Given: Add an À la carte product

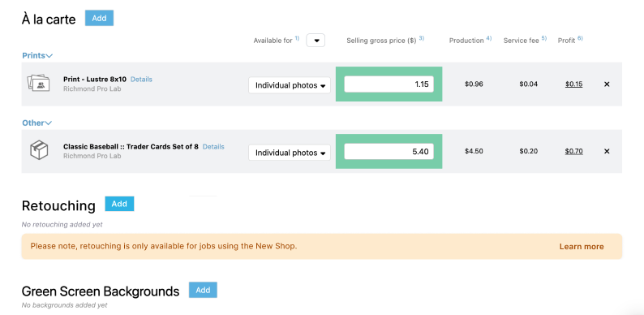Looking at the screenshot, I should 99,18.
